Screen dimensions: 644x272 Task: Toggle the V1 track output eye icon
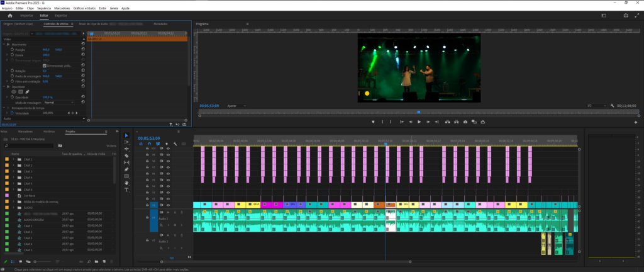click(x=168, y=205)
